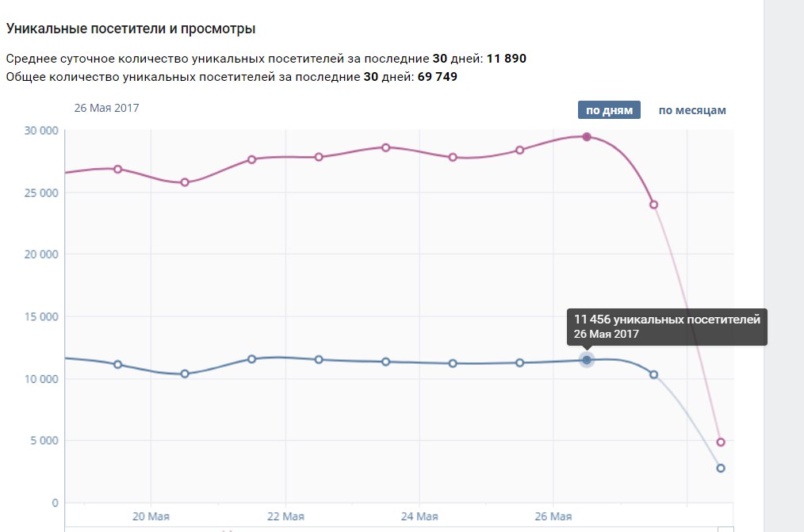Select blue visitors point for 22 May

tap(319, 360)
